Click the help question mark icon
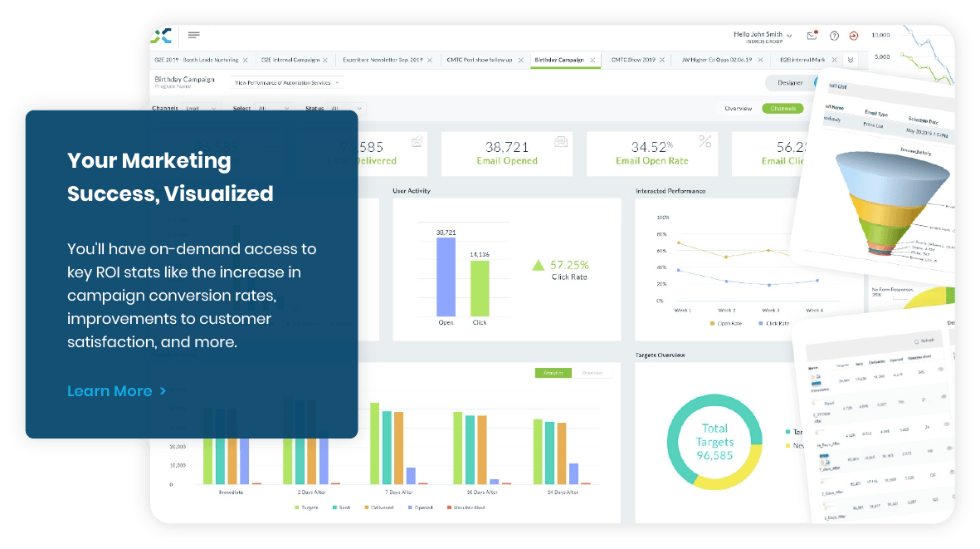The image size is (980, 549). (x=834, y=36)
